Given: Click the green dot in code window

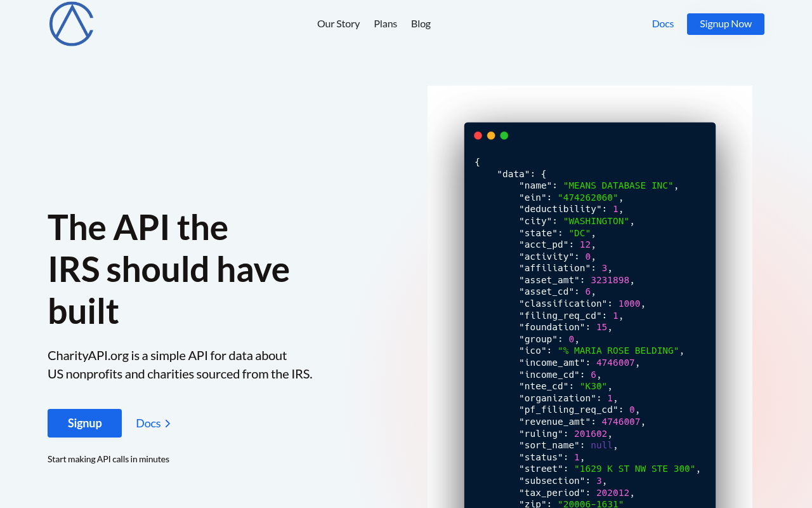Looking at the screenshot, I should [x=504, y=135].
